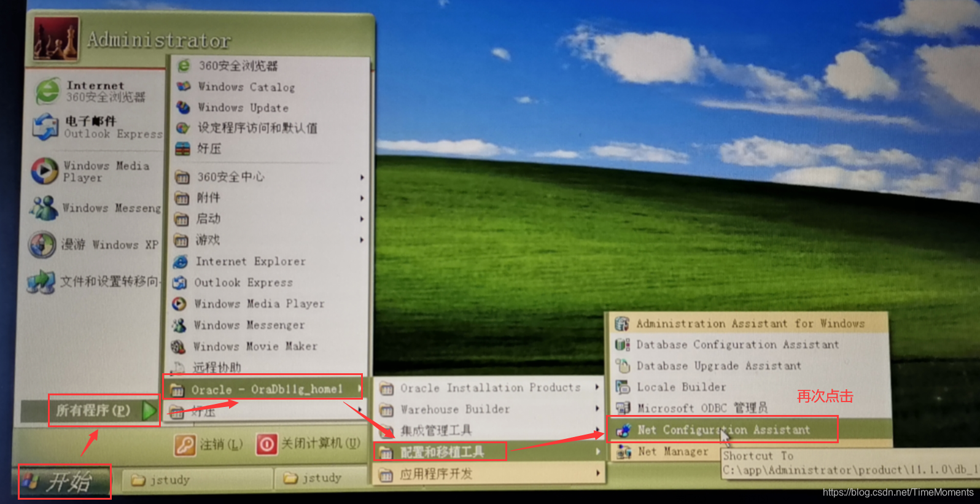980x504 pixels.
Task: Expand Warehouse Builder submenu arrow
Action: pyautogui.click(x=596, y=408)
